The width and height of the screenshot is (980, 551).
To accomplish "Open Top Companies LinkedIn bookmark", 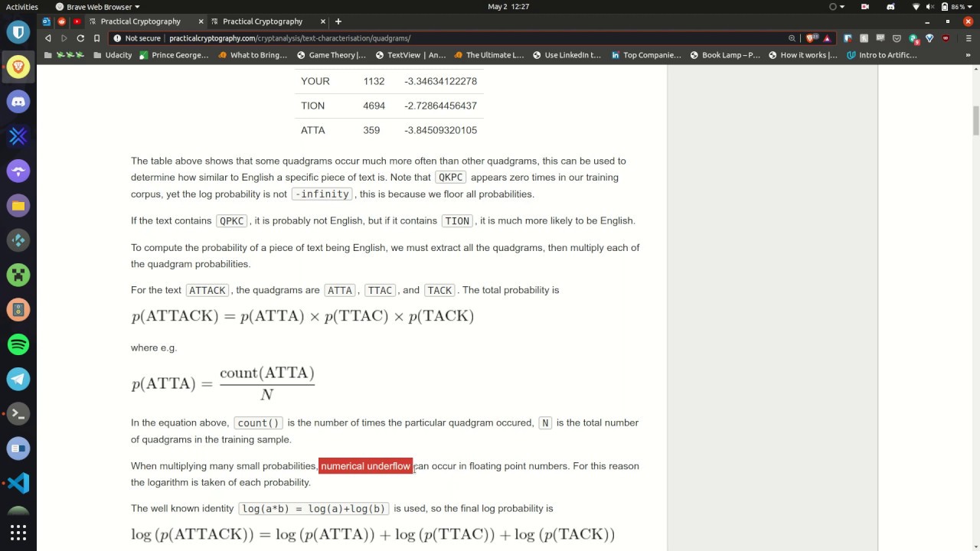I will pyautogui.click(x=646, y=55).
